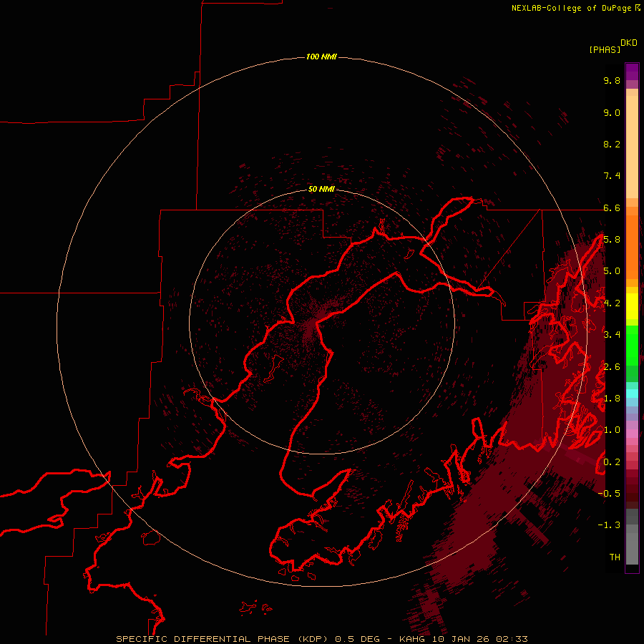Click the TH threshold label on colorbar
The width and height of the screenshot is (644, 644).
click(615, 557)
